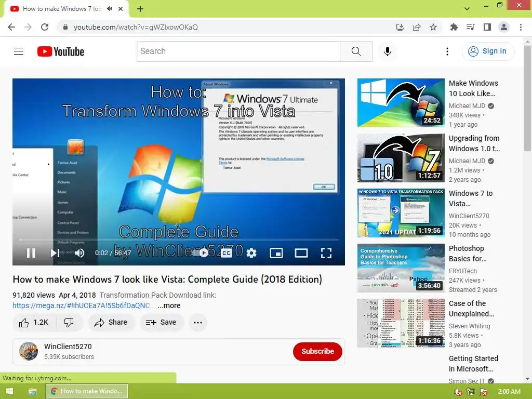Open YouTube settings three-dot menu
The height and width of the screenshot is (399, 532).
[x=447, y=51]
